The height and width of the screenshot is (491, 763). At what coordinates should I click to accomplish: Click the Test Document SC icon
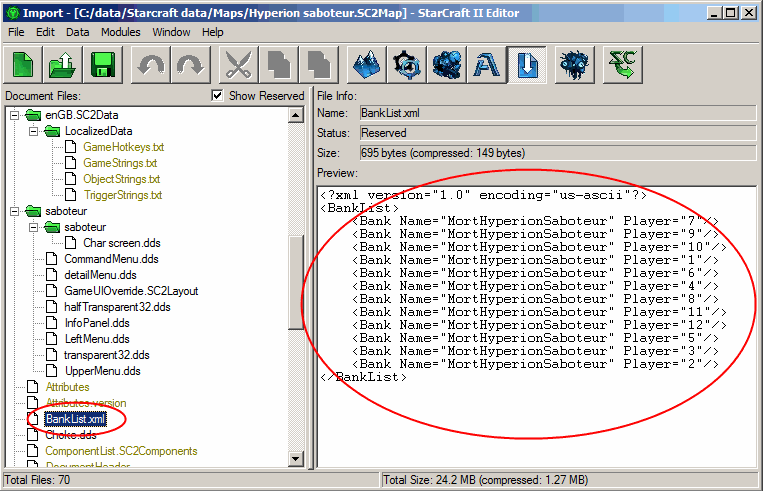pos(622,65)
